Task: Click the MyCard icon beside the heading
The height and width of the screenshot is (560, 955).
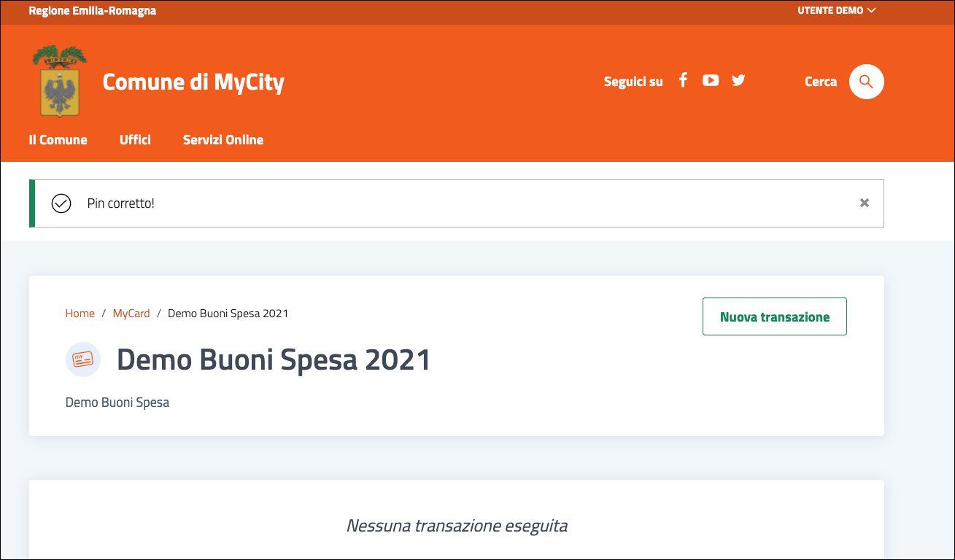Action: (83, 359)
